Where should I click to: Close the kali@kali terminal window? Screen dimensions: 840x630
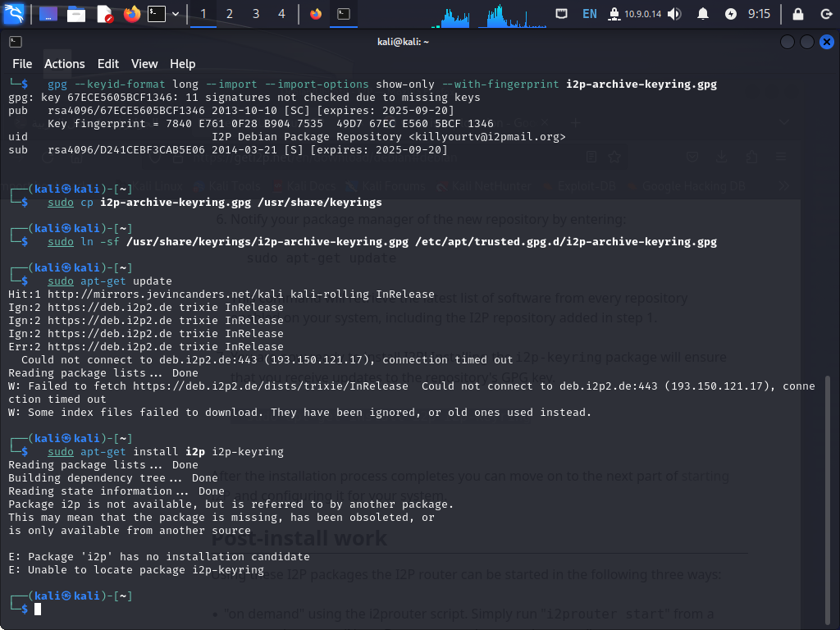point(827,42)
